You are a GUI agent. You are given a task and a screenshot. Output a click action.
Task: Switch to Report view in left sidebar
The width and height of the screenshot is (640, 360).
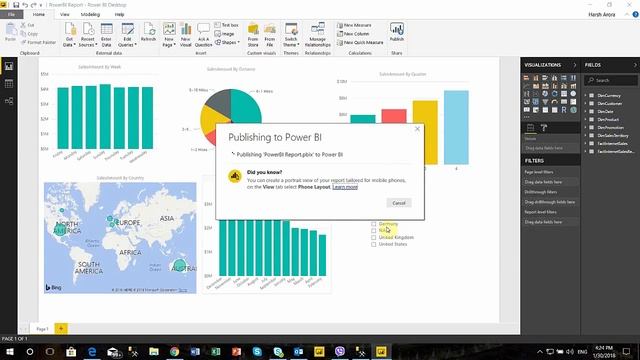click(9, 67)
